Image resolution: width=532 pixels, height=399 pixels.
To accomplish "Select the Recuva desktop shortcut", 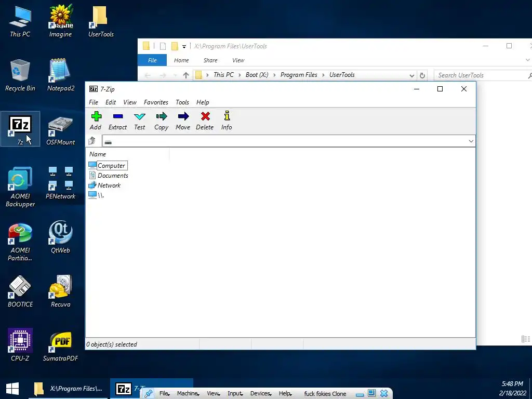I will [x=60, y=291].
